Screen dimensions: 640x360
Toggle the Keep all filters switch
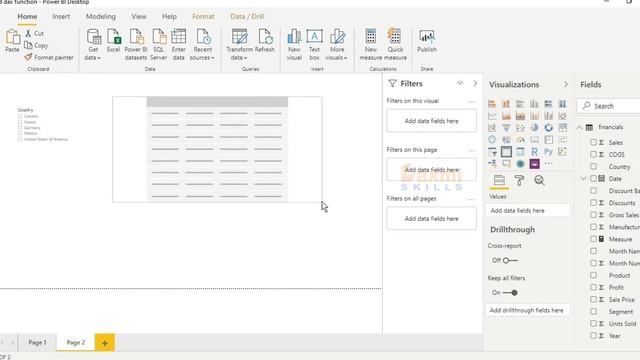tap(510, 293)
